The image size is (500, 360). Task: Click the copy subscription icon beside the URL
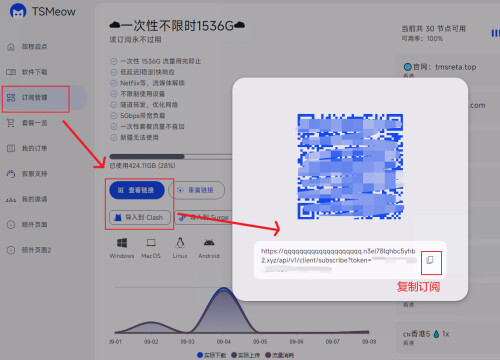tap(430, 260)
